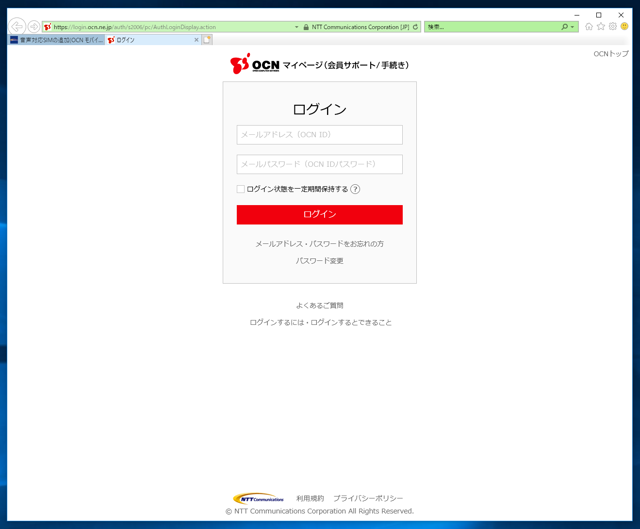
Task: Open favorites star icon
Action: tap(601, 27)
